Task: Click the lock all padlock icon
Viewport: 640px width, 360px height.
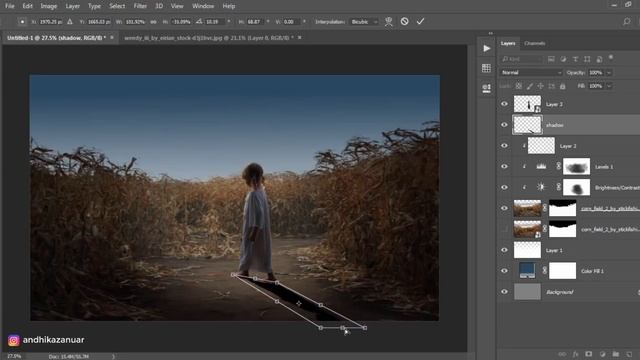Action: (562, 86)
